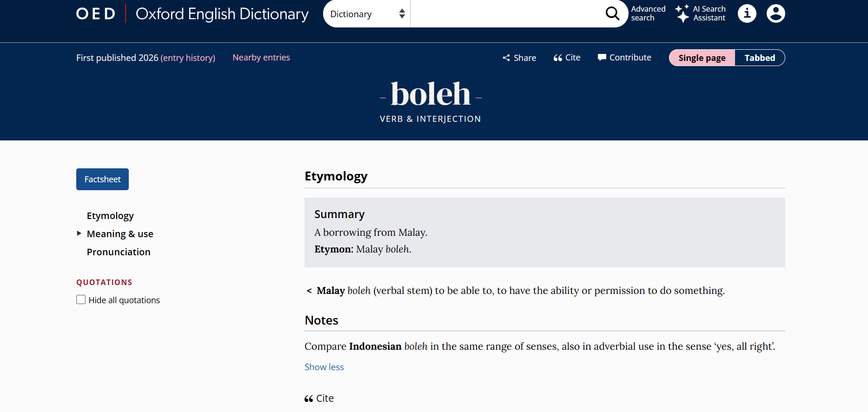Click the Contribute speech-bubble icon
The height and width of the screenshot is (412, 868).
pos(602,57)
